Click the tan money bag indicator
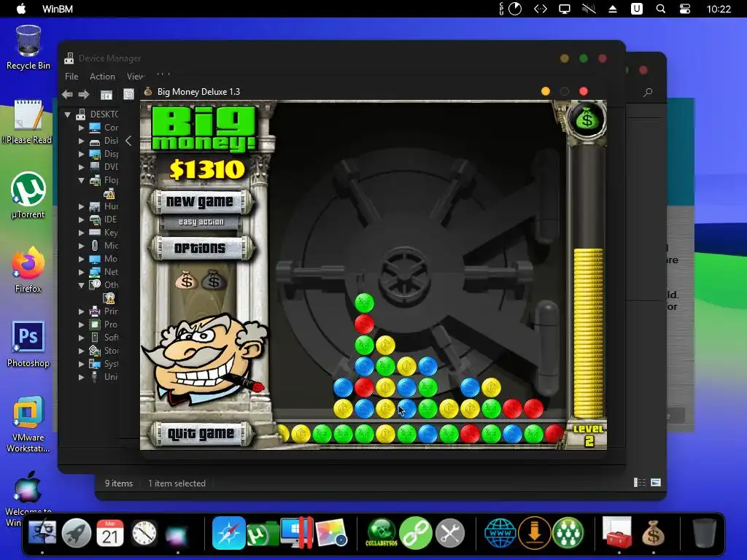The image size is (747, 560). coord(186,281)
